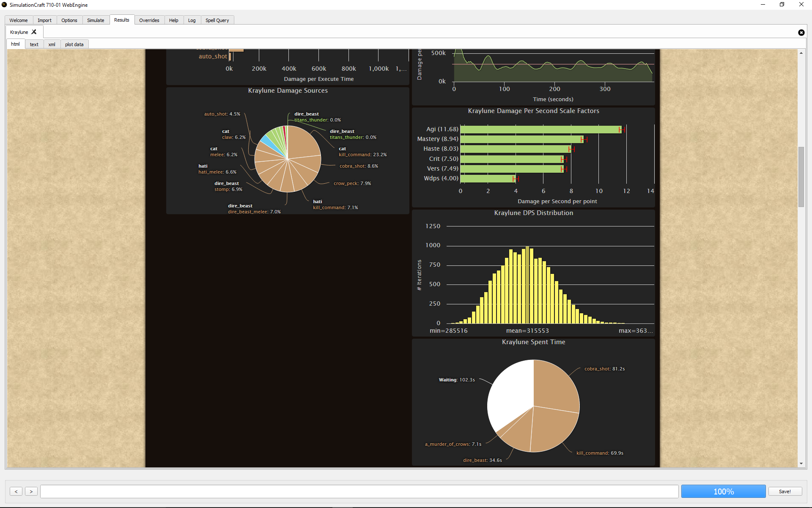This screenshot has width=812, height=508.
Task: Select the Results tab
Action: click(x=122, y=20)
